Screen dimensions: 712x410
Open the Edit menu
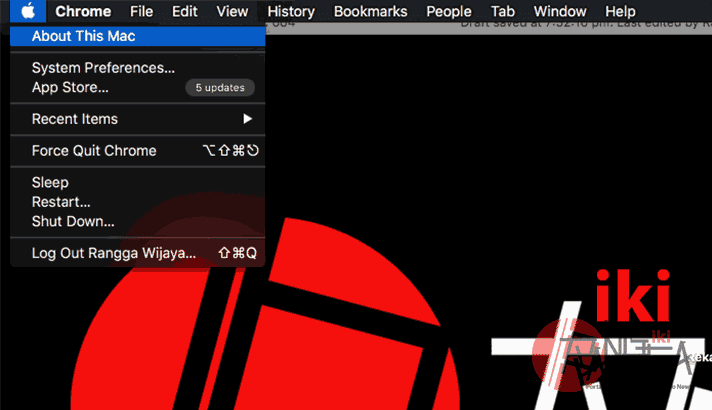[184, 11]
